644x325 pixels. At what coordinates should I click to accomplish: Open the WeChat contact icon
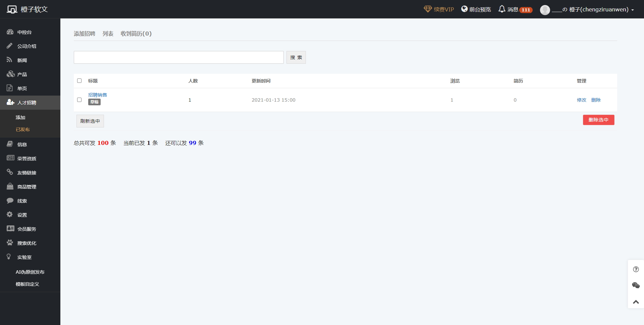coord(636,285)
